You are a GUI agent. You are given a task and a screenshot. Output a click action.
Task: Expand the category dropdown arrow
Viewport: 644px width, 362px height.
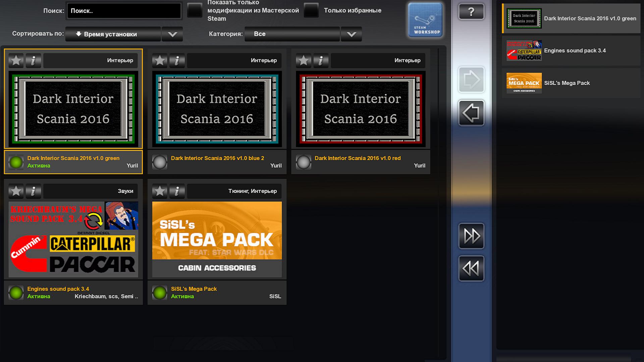click(351, 34)
